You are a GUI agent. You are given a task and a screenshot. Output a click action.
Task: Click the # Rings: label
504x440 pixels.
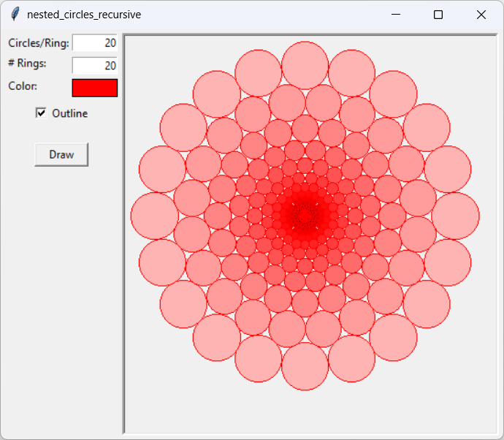(x=27, y=64)
